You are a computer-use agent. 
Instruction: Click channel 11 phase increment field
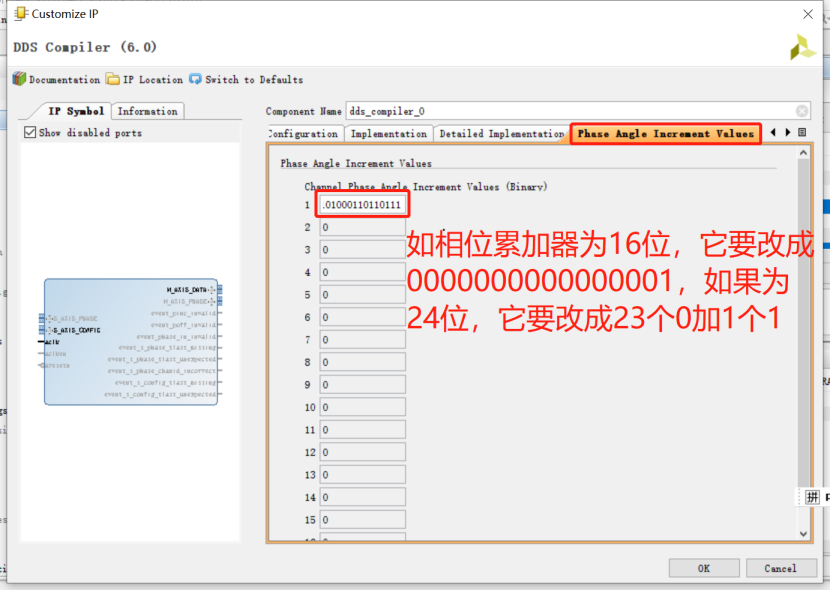click(363, 430)
